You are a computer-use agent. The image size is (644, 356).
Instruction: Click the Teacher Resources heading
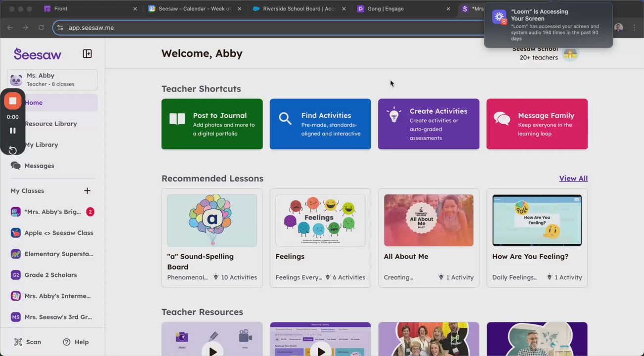coord(202,312)
